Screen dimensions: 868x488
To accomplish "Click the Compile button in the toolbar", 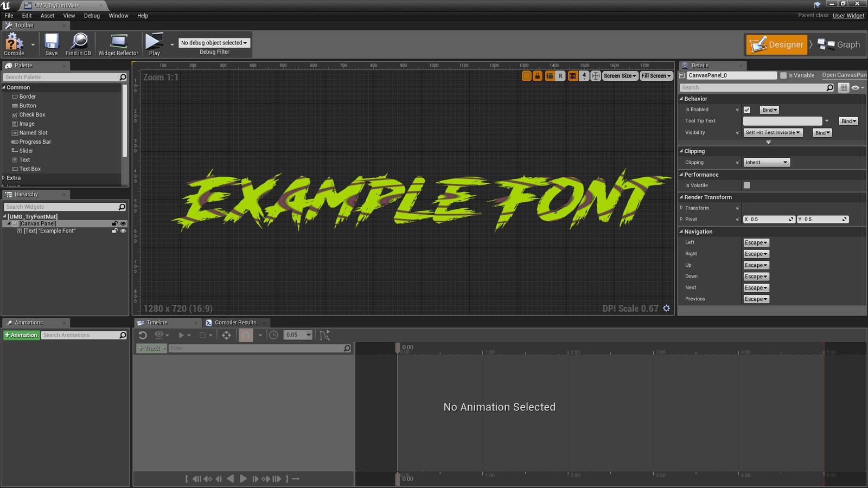I will click(x=13, y=43).
